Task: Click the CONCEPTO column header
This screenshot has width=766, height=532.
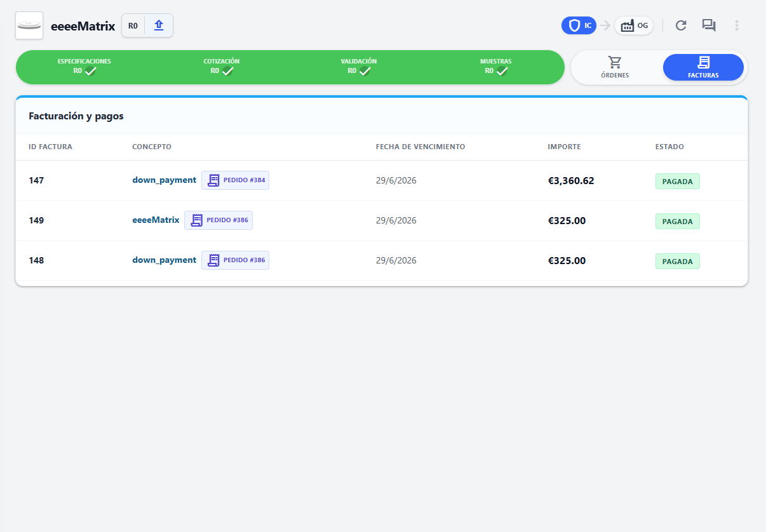Action: [x=152, y=147]
